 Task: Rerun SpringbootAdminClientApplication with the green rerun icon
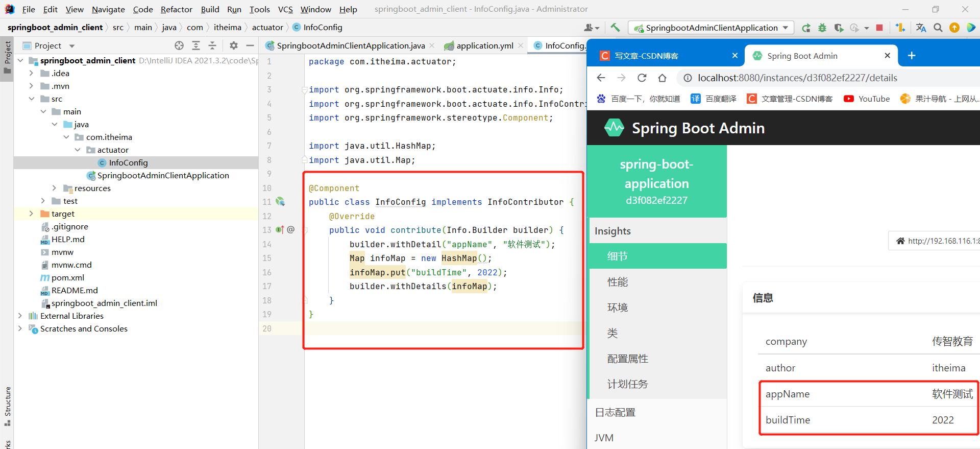(x=806, y=28)
